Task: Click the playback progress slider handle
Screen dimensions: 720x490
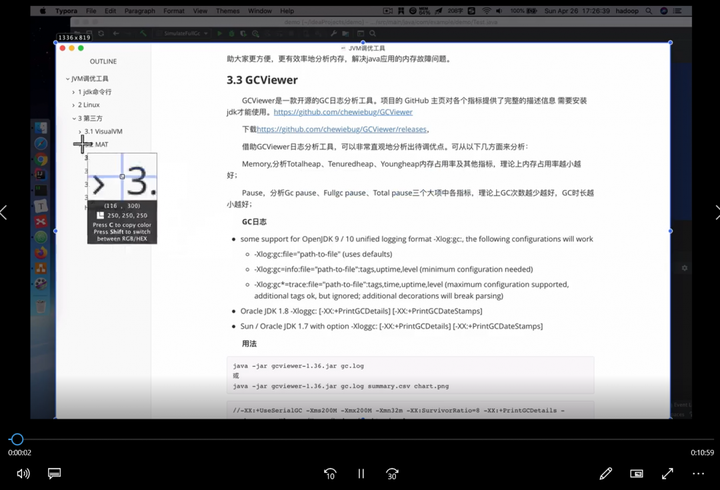Action: [17, 439]
